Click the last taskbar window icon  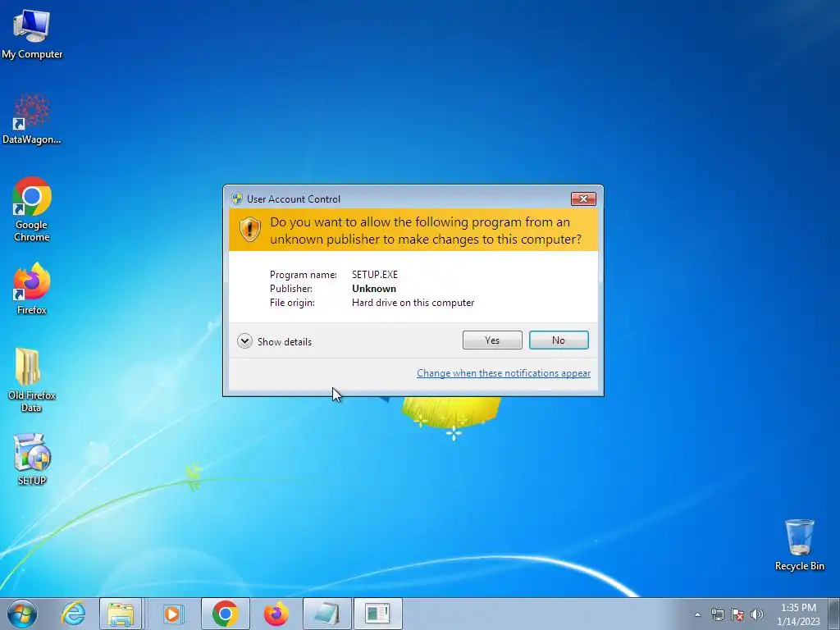coord(377,614)
